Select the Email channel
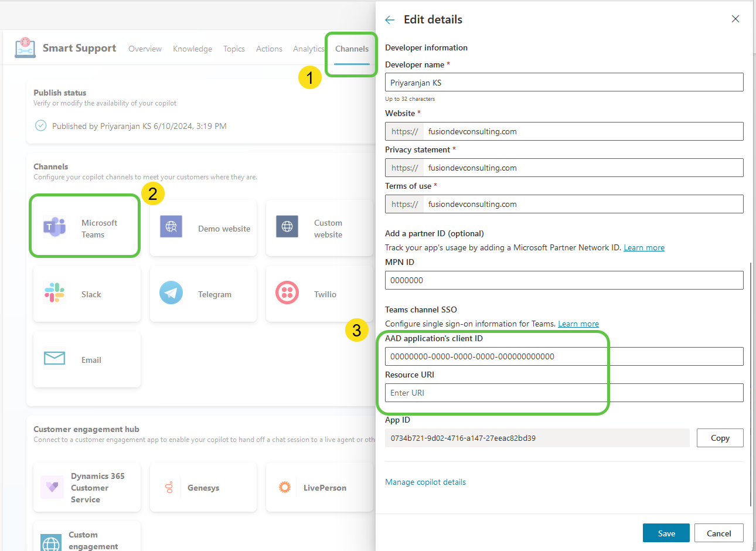This screenshot has height=551, width=756. (87, 359)
